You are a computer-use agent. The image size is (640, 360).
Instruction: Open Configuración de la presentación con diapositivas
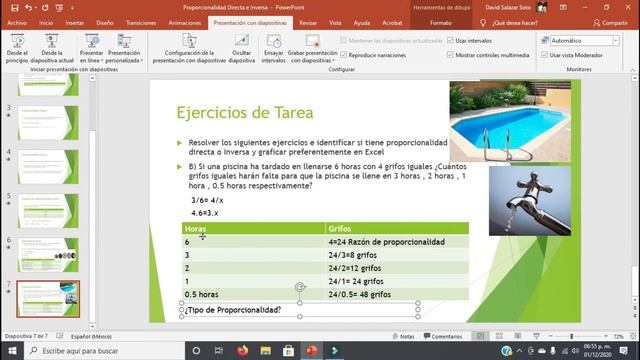[x=189, y=49]
